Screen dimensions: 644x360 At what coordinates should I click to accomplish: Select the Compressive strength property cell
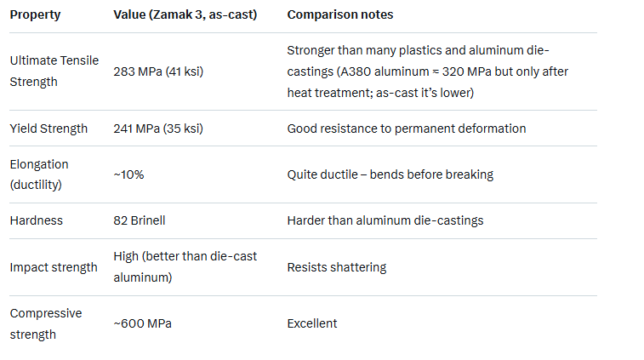point(46,323)
